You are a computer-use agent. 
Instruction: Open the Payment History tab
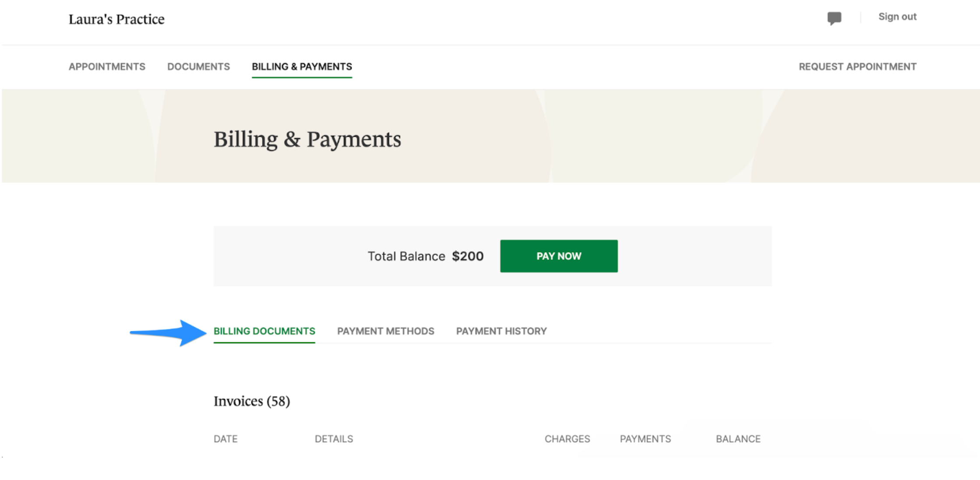[501, 331]
